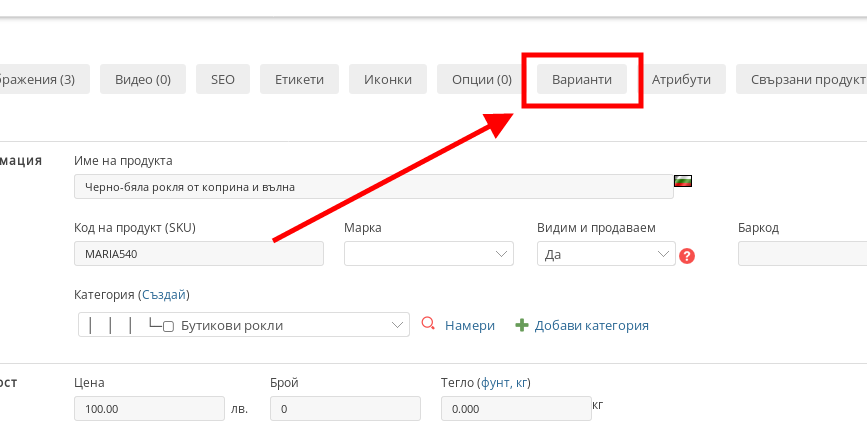
Task: Click the Bulgarian flag language icon
Action: 684,182
